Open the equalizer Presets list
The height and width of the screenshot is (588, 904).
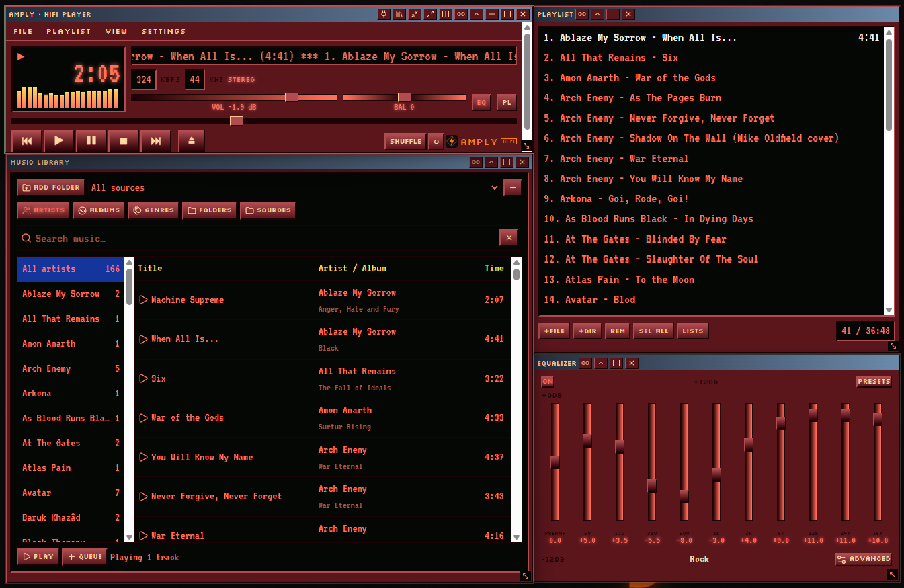874,381
